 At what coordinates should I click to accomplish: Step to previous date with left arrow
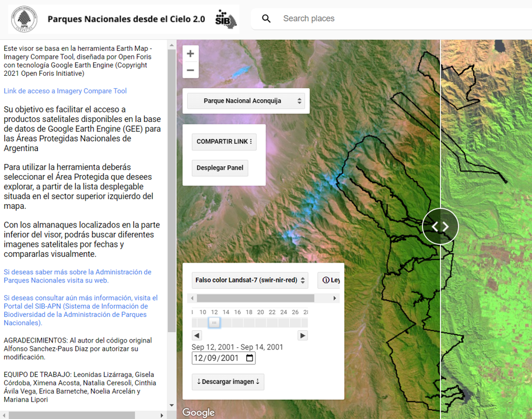pos(197,336)
